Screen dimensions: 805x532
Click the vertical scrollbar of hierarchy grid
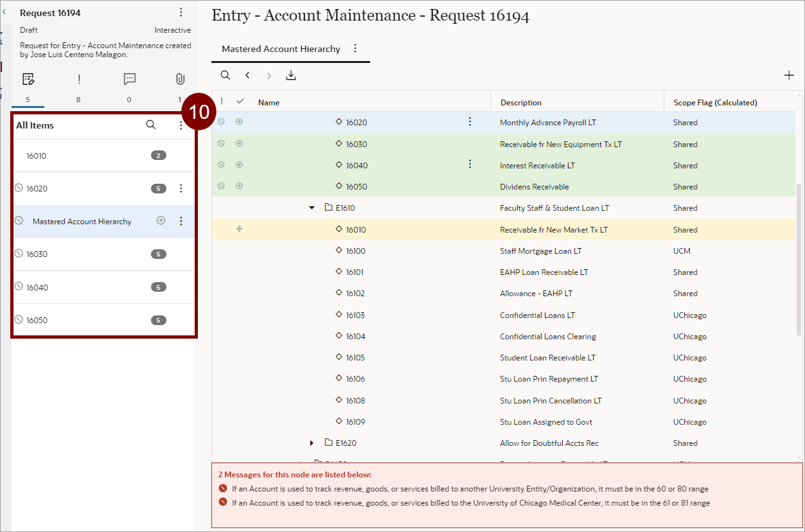click(x=799, y=257)
